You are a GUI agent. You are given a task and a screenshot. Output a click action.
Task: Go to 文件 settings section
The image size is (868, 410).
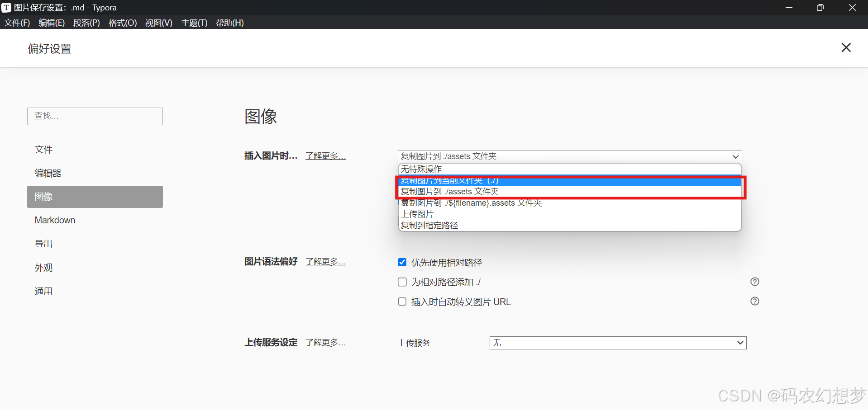click(x=95, y=150)
